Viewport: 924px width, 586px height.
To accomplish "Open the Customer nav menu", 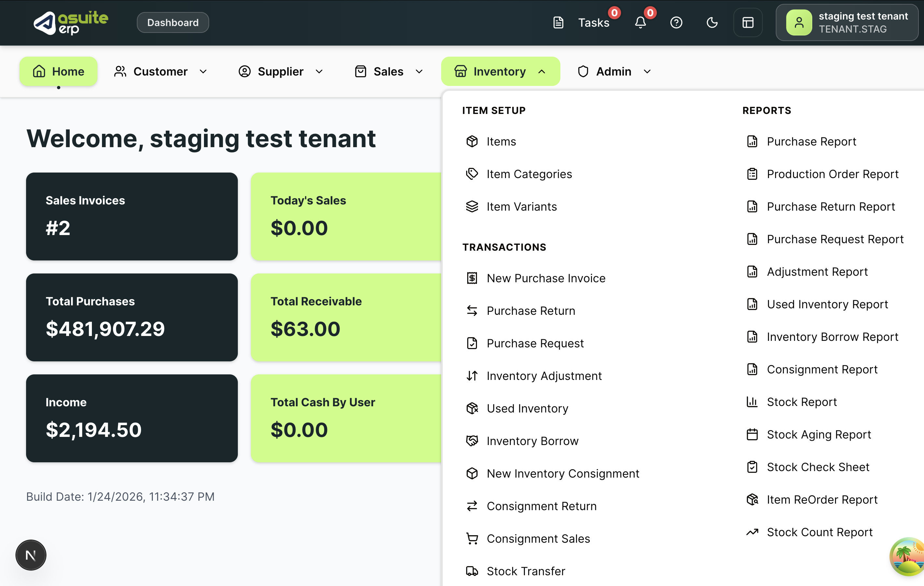I will 161,71.
